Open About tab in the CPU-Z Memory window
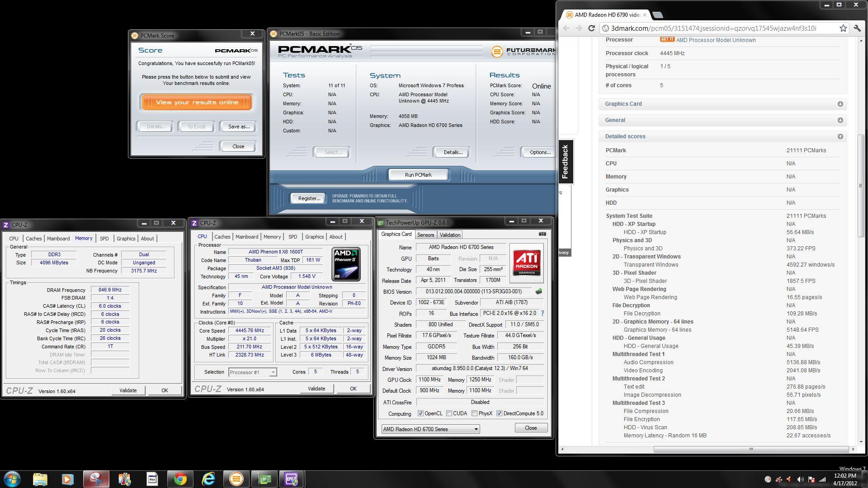The image size is (868, 488). (x=147, y=239)
